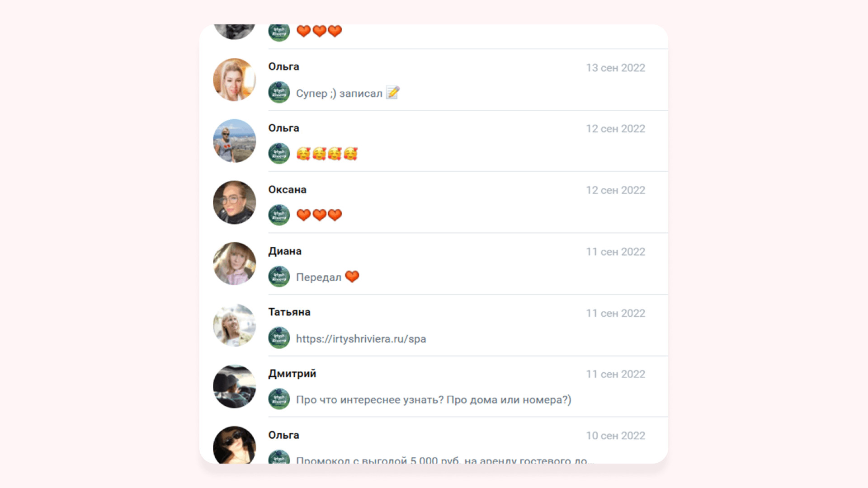
Task: Open the conversation named Диана
Action: [434, 264]
